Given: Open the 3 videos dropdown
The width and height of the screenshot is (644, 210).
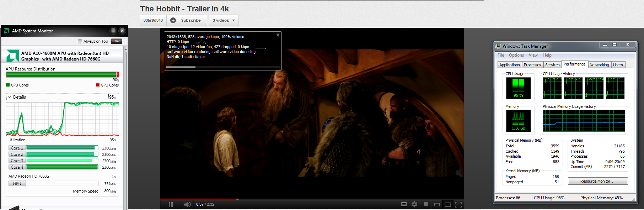Looking at the screenshot, I should tap(224, 20).
